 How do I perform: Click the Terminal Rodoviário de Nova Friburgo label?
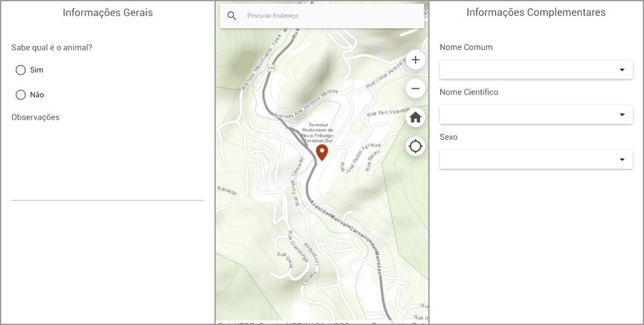[319, 133]
